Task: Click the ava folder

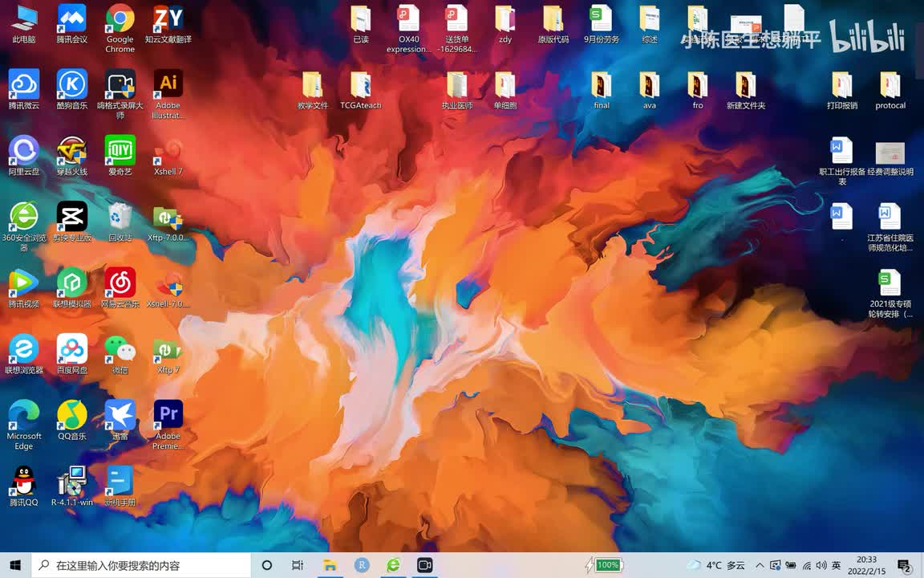Action: [650, 90]
